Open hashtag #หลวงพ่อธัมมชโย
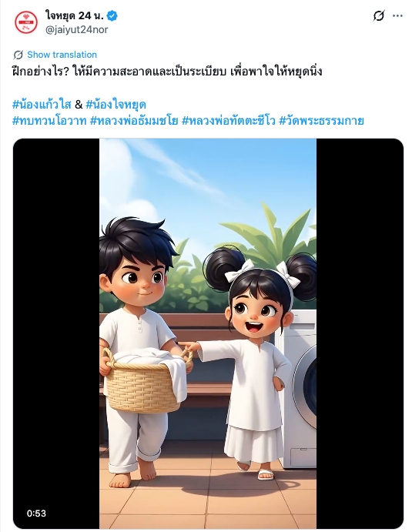The width and height of the screenshot is (412, 532). point(134,120)
